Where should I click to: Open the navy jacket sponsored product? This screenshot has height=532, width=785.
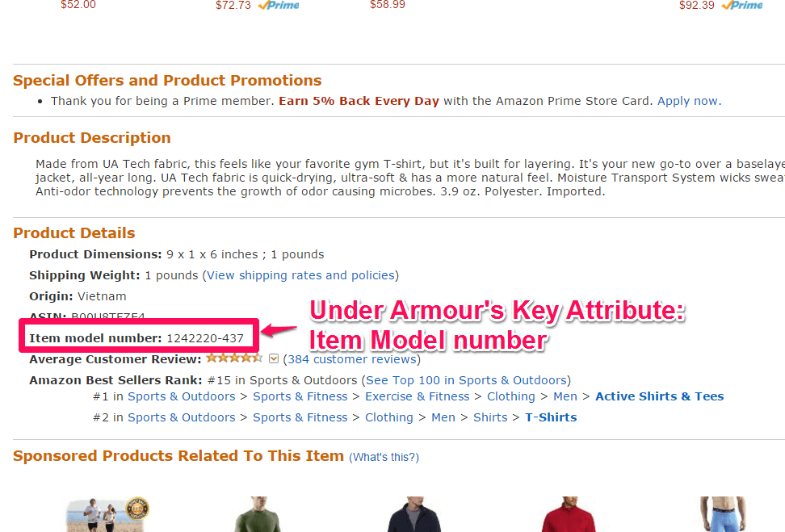[414, 514]
